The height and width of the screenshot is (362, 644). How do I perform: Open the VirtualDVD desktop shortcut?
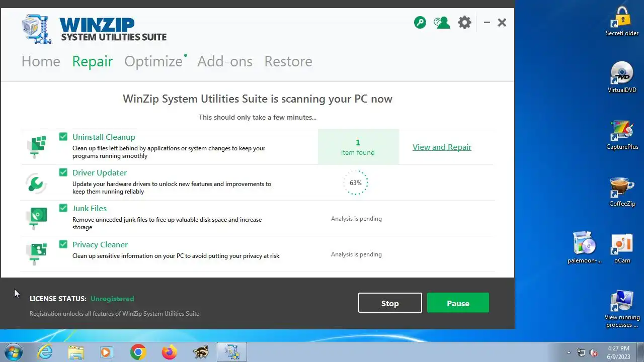tap(622, 77)
